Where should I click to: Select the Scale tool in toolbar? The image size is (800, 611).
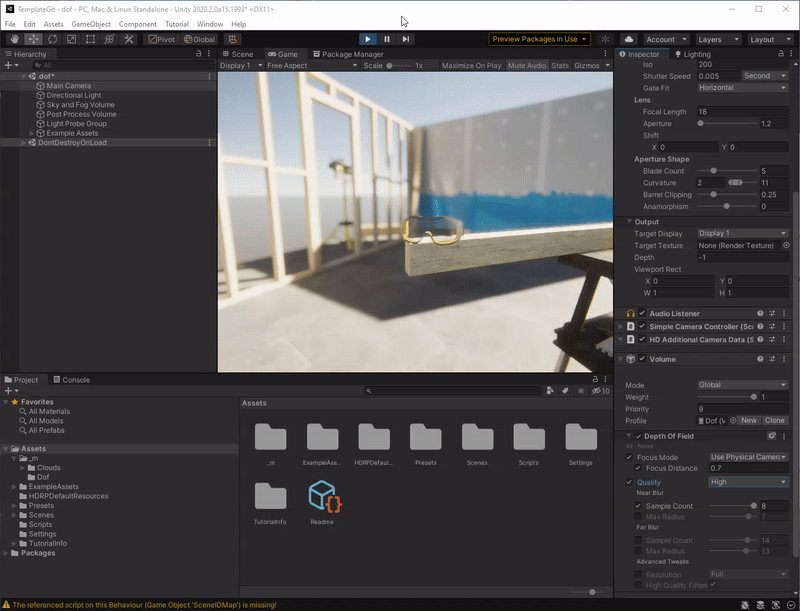click(71, 39)
